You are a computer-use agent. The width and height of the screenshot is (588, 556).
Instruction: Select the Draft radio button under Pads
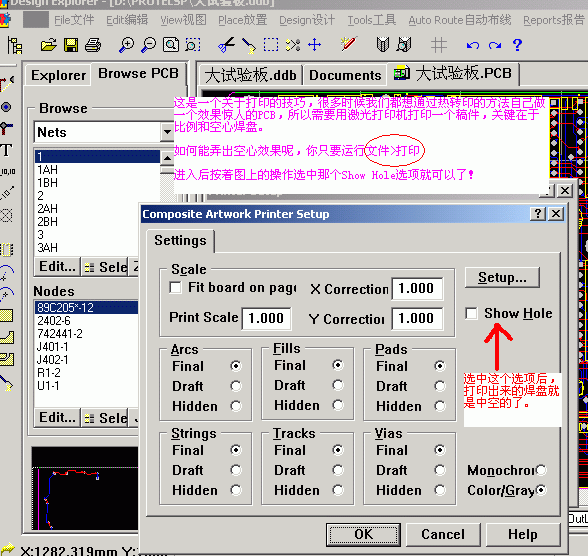click(440, 386)
